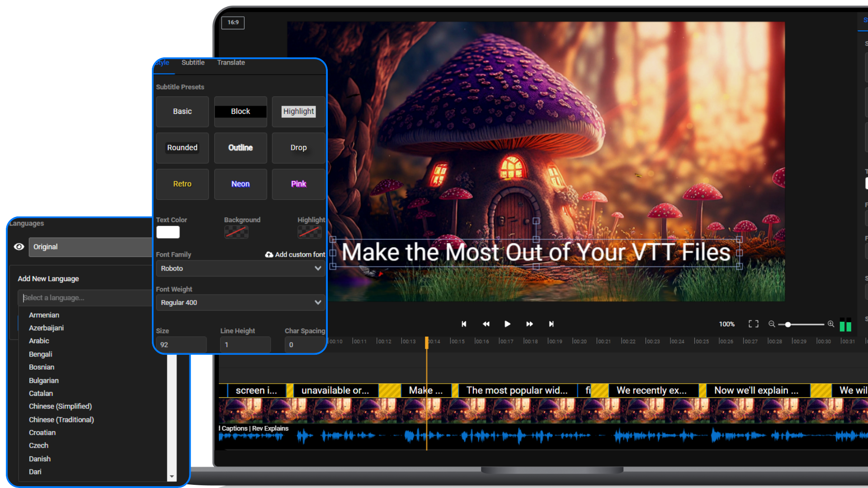Click the white Text Color swatch
The image size is (868, 488).
[x=168, y=232]
